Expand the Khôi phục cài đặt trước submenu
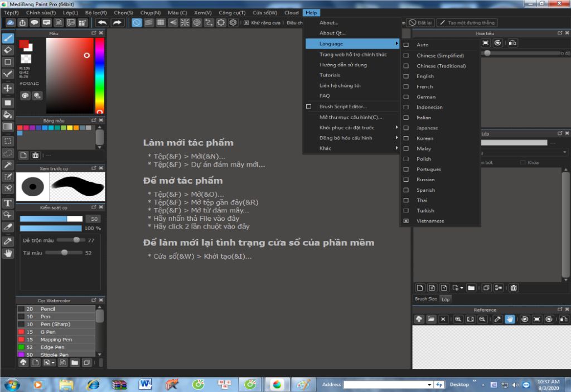Image resolution: width=571 pixels, height=392 pixels. point(352,128)
